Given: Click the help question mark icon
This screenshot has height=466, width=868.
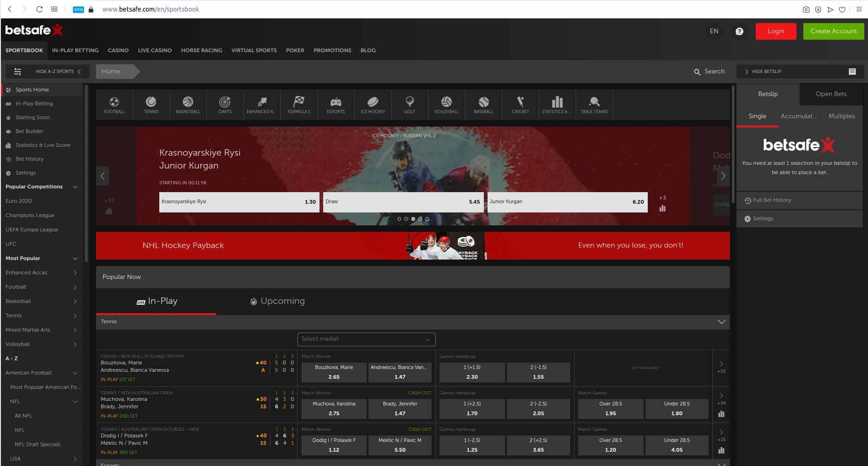Looking at the screenshot, I should pyautogui.click(x=739, y=31).
